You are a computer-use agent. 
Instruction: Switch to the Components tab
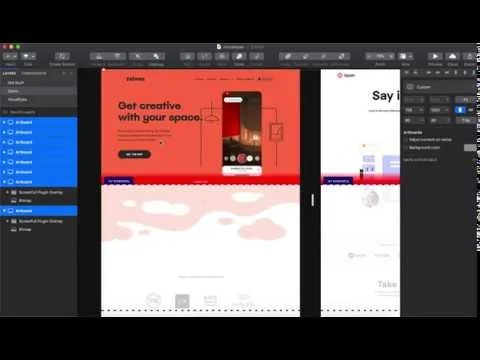[x=34, y=73]
